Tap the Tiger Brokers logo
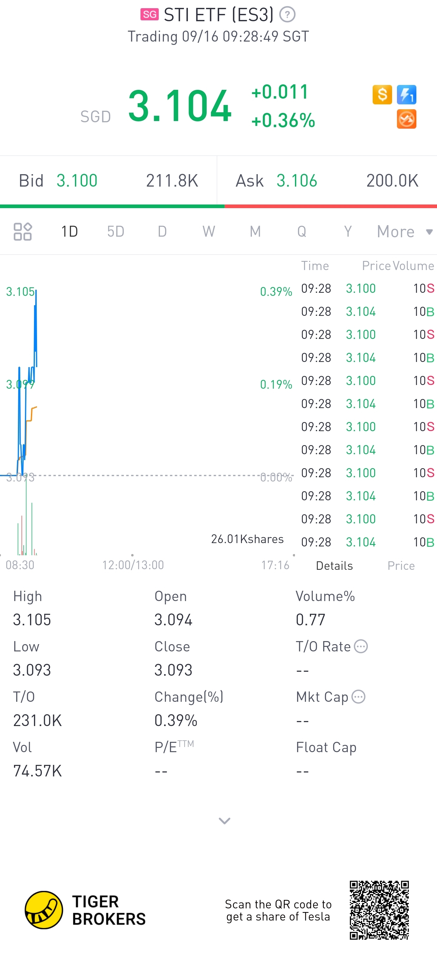 pos(44,910)
